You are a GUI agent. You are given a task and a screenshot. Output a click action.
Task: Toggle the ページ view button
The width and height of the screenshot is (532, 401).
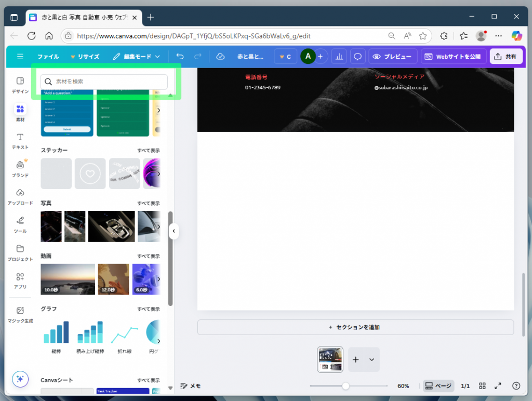point(438,386)
